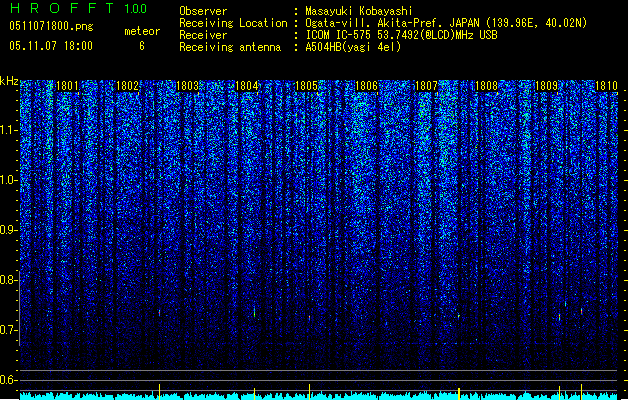Click the meteor echo between 1802 and 1803
The width and height of the screenshot is (629, 400).
159,313
